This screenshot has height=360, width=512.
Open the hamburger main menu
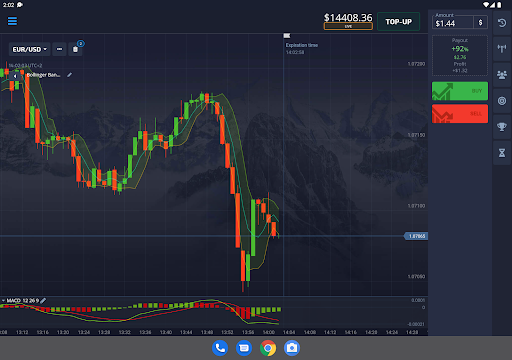(12, 21)
